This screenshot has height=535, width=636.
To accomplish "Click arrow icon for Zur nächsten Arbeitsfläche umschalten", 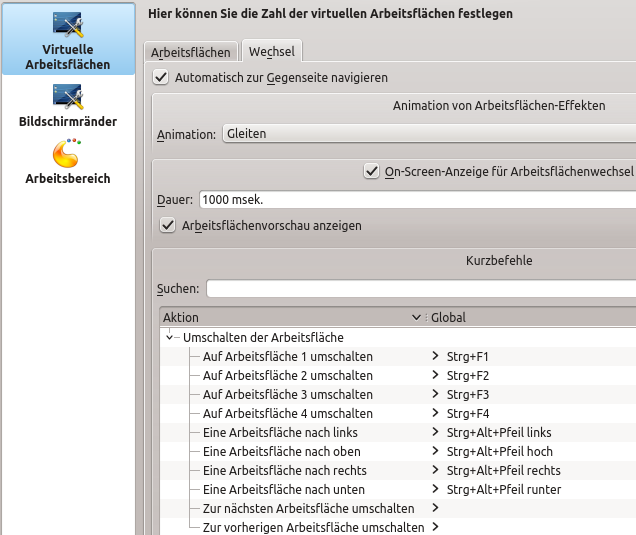I will (435, 508).
